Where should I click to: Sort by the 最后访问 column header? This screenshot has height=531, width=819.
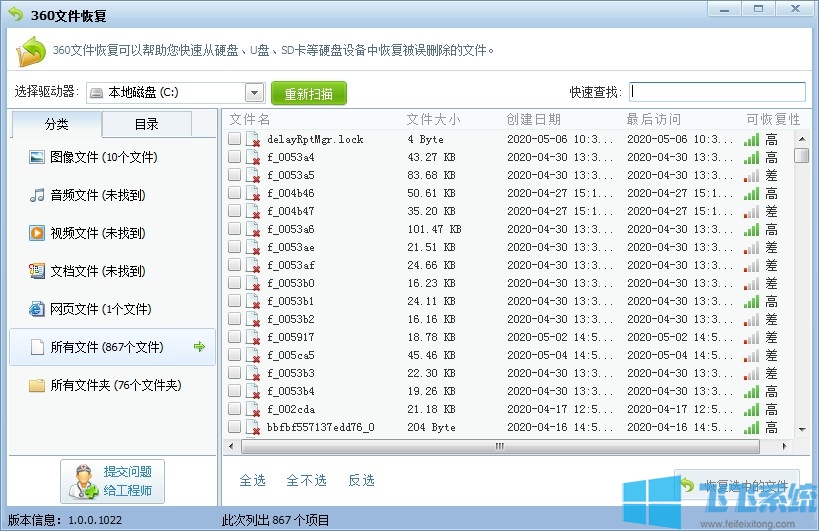pos(653,120)
